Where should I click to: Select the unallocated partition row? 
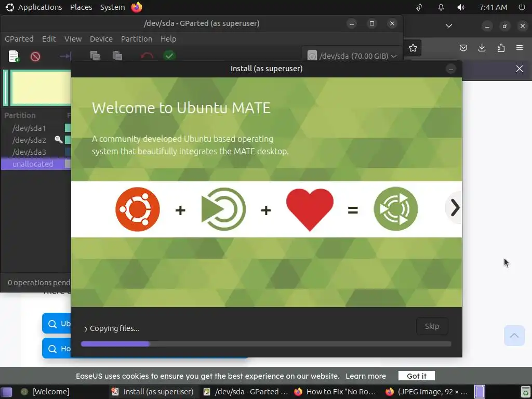36,164
